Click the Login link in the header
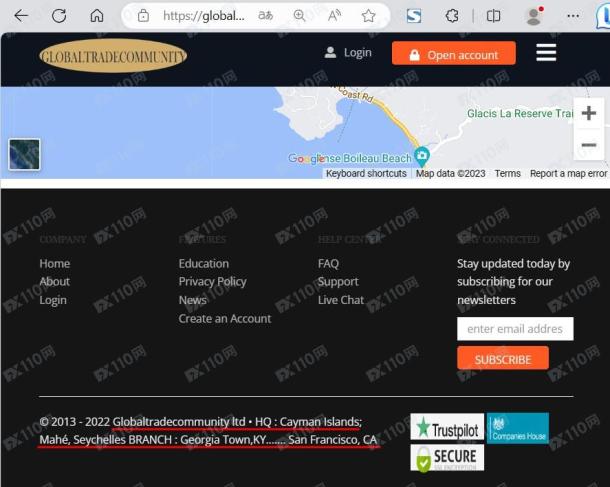This screenshot has width=610, height=487. pyautogui.click(x=348, y=53)
